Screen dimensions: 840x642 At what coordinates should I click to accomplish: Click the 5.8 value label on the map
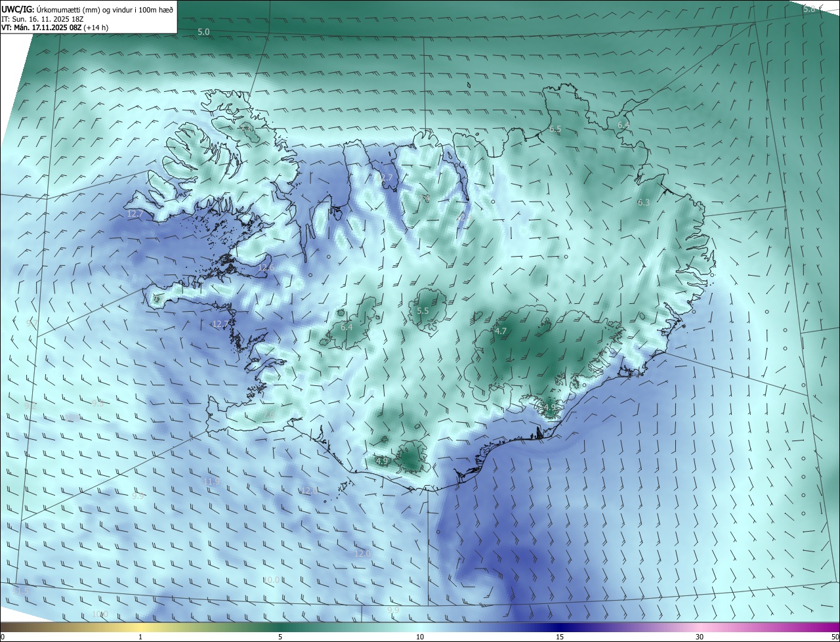tap(809, 9)
